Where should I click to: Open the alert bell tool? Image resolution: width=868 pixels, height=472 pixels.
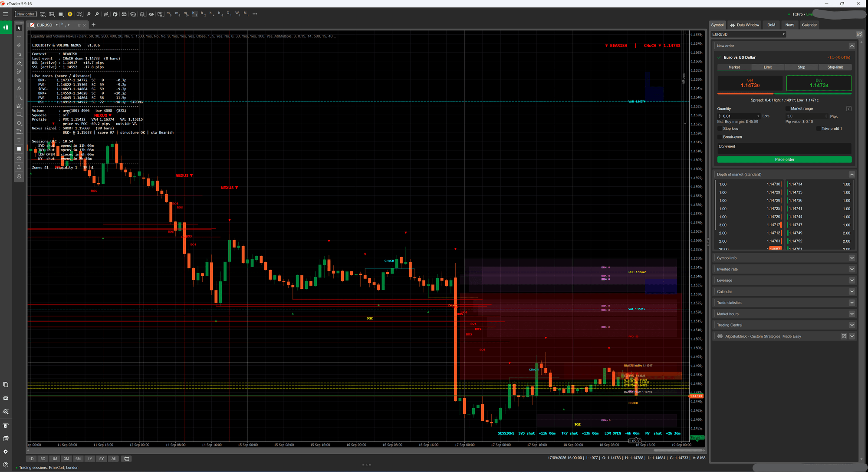[x=19, y=167]
